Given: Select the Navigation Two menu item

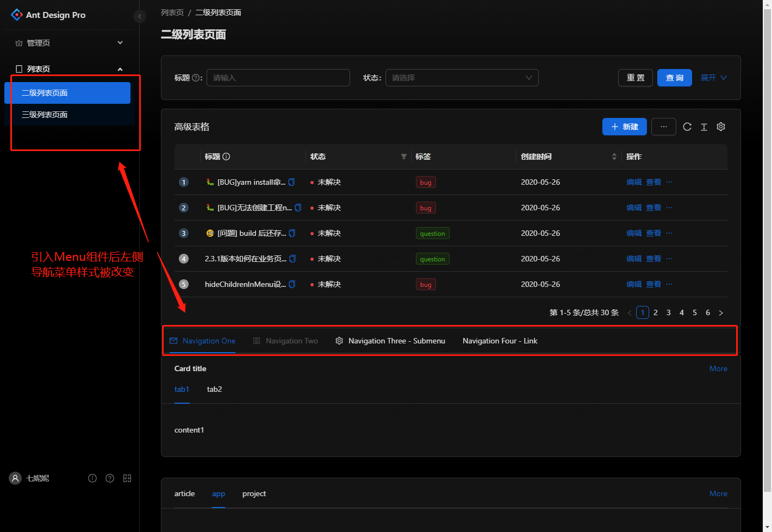Looking at the screenshot, I should [292, 341].
